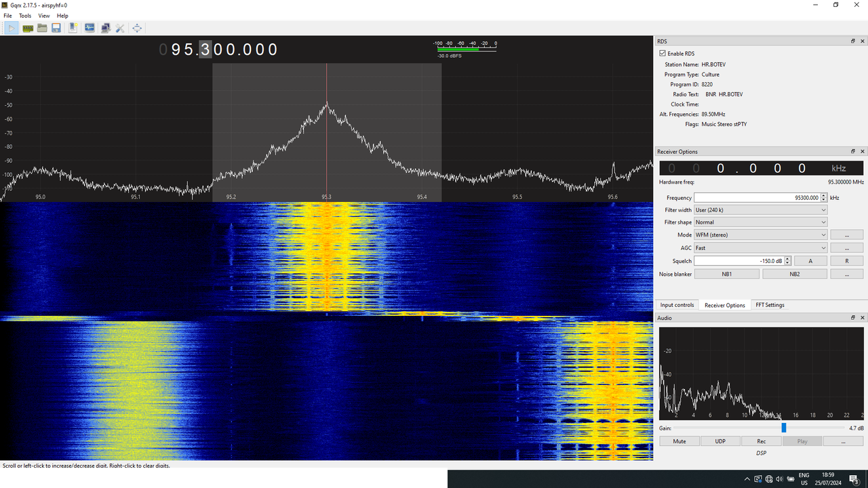Toggle the NB1 noise blanker

[726, 274]
